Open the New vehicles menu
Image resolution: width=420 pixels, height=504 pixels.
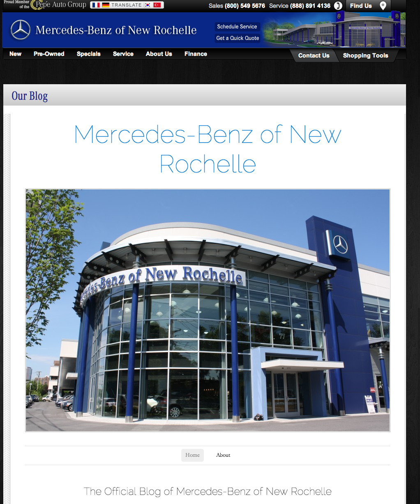point(15,54)
